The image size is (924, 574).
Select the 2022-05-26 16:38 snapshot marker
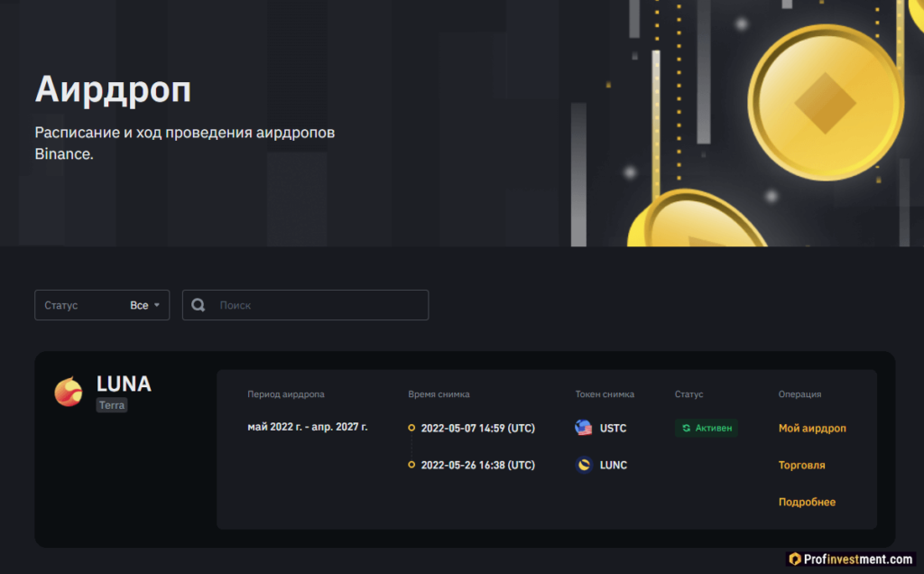pyautogui.click(x=411, y=465)
